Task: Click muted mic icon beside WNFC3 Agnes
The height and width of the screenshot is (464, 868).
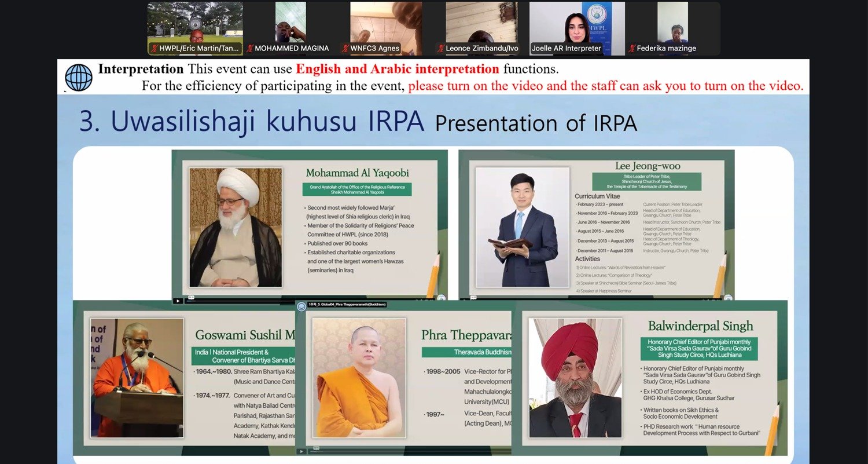Action: (x=346, y=49)
